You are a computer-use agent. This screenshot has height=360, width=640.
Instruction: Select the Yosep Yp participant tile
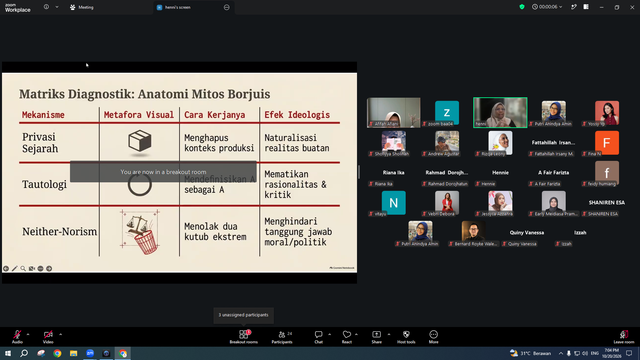point(607,112)
